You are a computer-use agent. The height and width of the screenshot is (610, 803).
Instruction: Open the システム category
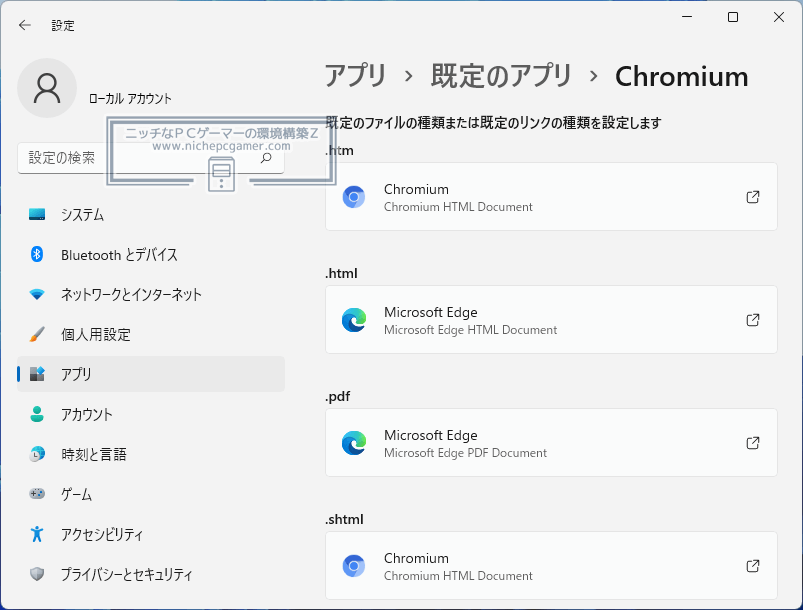(x=151, y=215)
